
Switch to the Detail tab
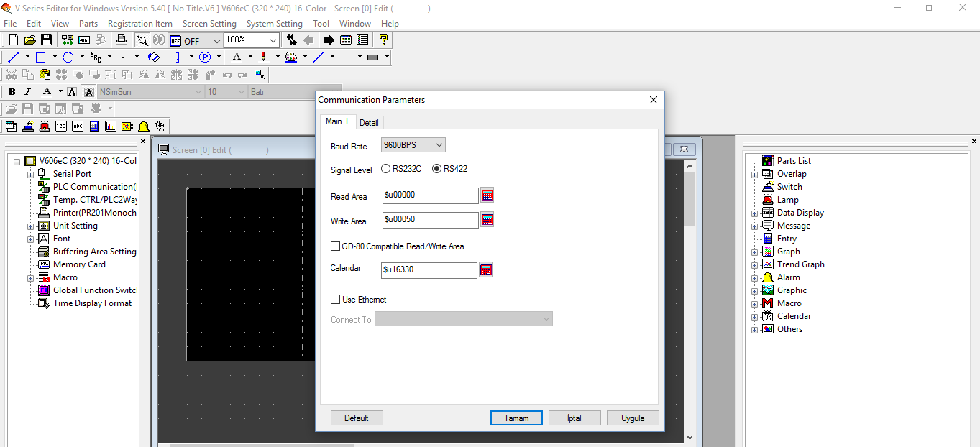click(x=369, y=123)
